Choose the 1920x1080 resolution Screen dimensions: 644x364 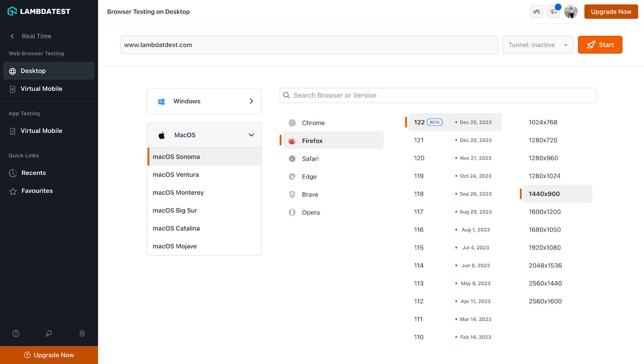coord(545,248)
